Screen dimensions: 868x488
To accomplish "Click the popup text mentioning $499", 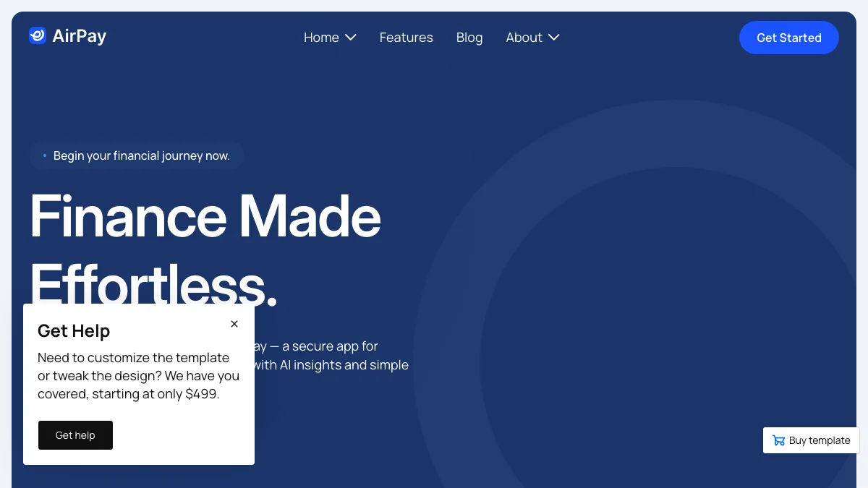I will pos(138,376).
